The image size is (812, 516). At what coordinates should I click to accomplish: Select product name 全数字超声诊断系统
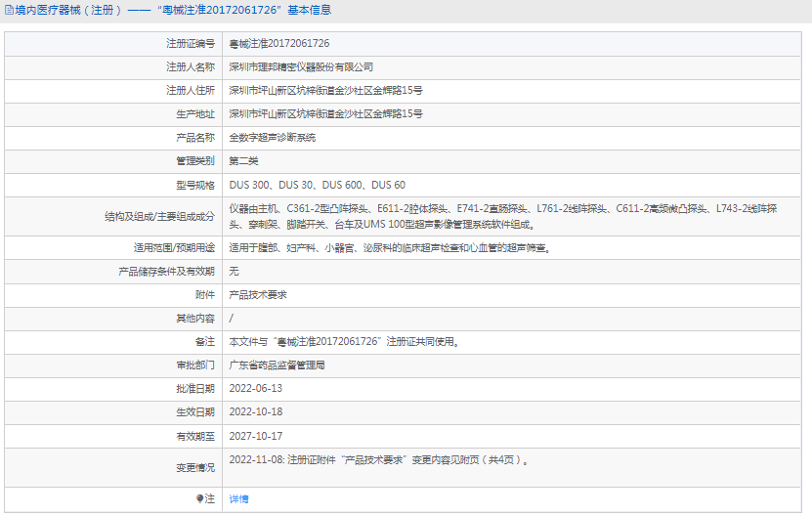[273, 137]
